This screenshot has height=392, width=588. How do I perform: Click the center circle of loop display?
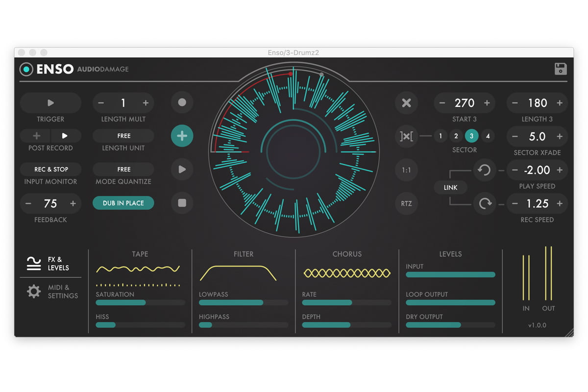[x=294, y=152]
